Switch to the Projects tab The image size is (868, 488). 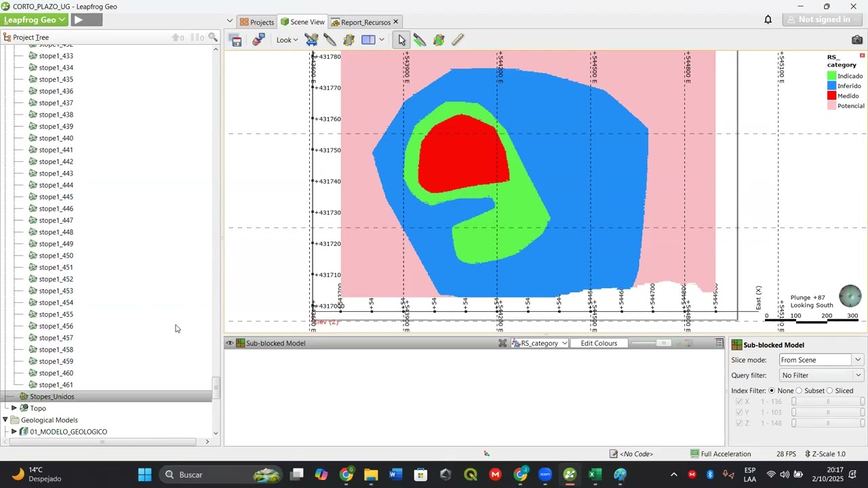tap(256, 22)
